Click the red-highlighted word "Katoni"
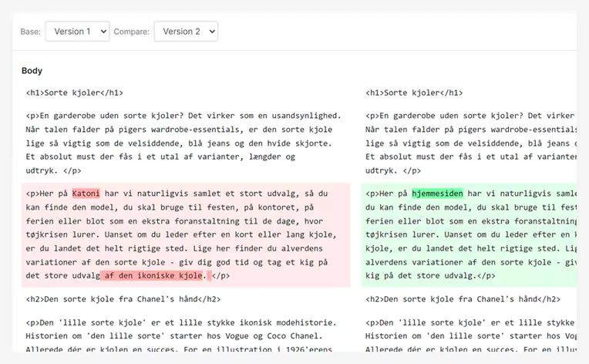Viewport: 589px width, 364px height. coord(86,194)
